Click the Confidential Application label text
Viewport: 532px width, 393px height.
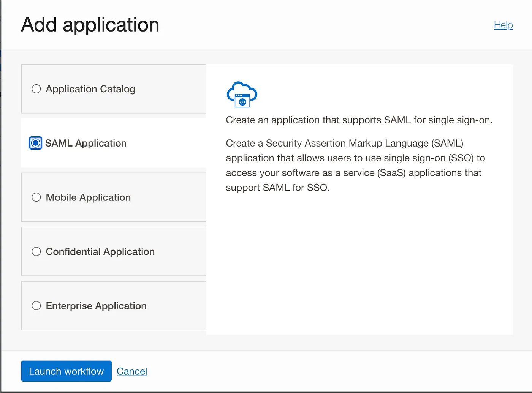point(100,252)
